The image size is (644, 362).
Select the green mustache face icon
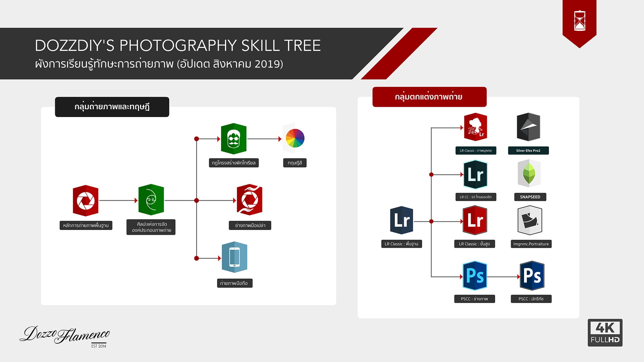click(x=234, y=139)
